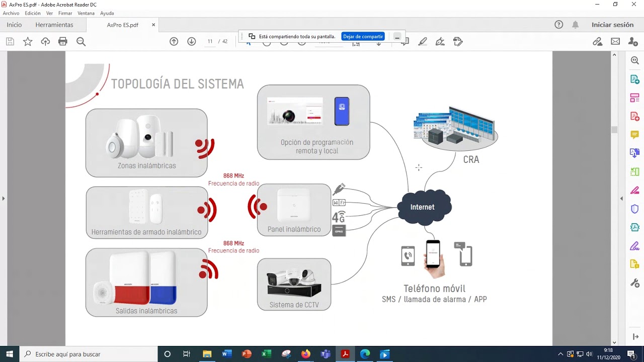Go to previous page arrow
644x362 pixels.
pos(174,41)
